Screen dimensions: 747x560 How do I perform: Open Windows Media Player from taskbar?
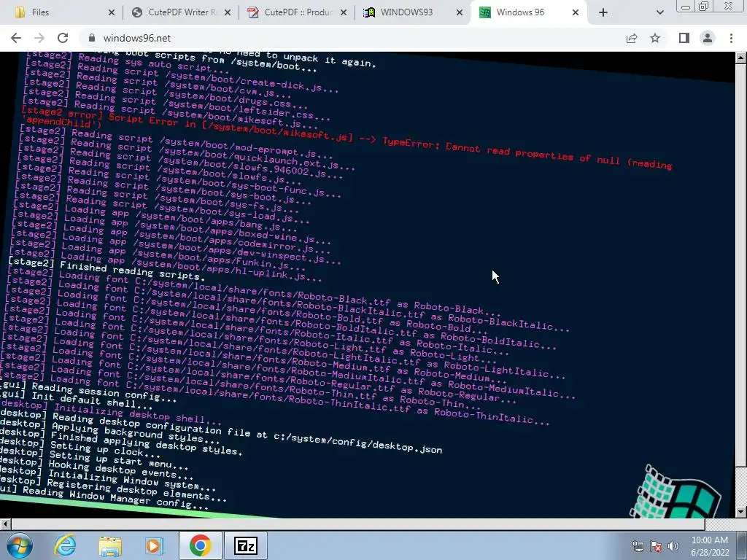point(153,545)
